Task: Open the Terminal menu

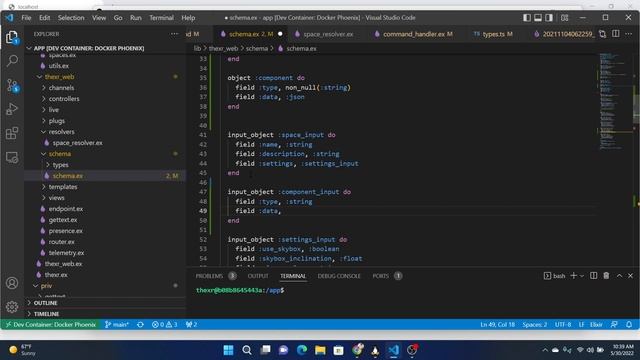Action: 161,18
